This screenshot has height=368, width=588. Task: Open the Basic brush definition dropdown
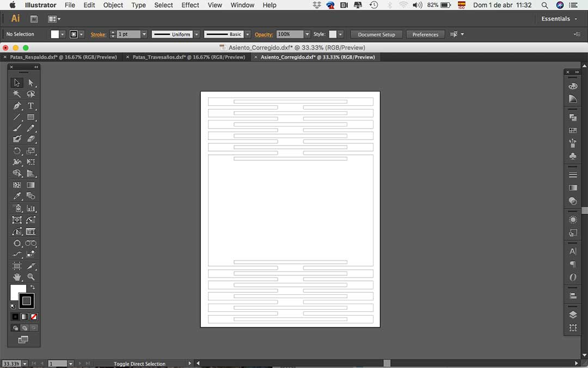click(x=248, y=34)
